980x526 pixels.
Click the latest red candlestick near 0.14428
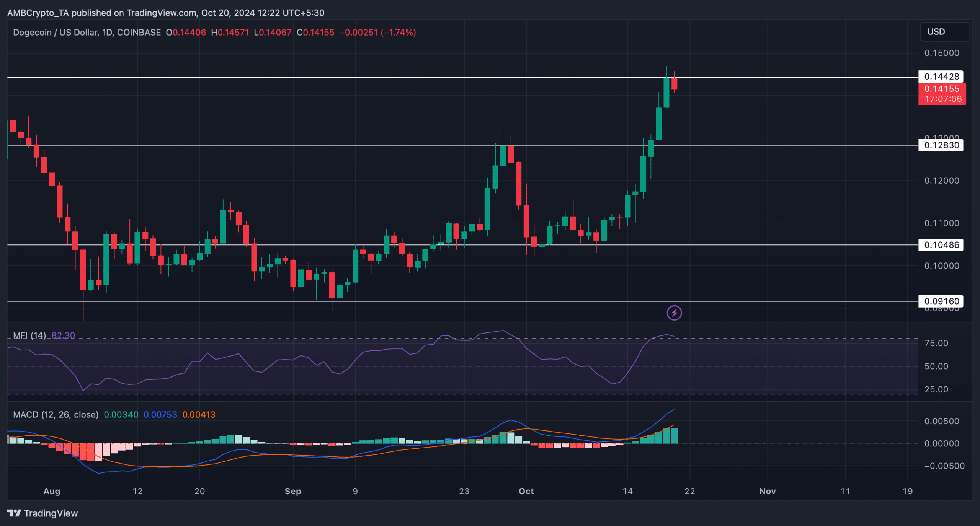pyautogui.click(x=674, y=83)
